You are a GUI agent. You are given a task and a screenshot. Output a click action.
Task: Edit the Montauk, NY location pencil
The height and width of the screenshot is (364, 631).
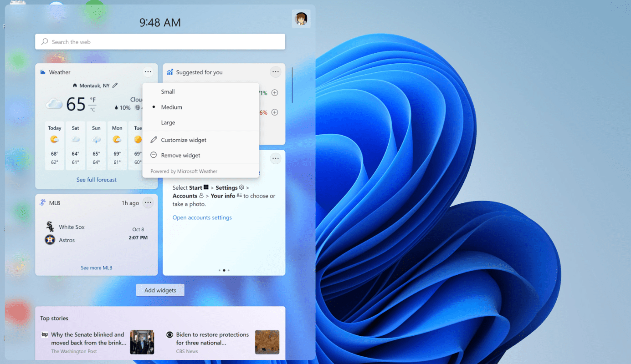pyautogui.click(x=115, y=85)
